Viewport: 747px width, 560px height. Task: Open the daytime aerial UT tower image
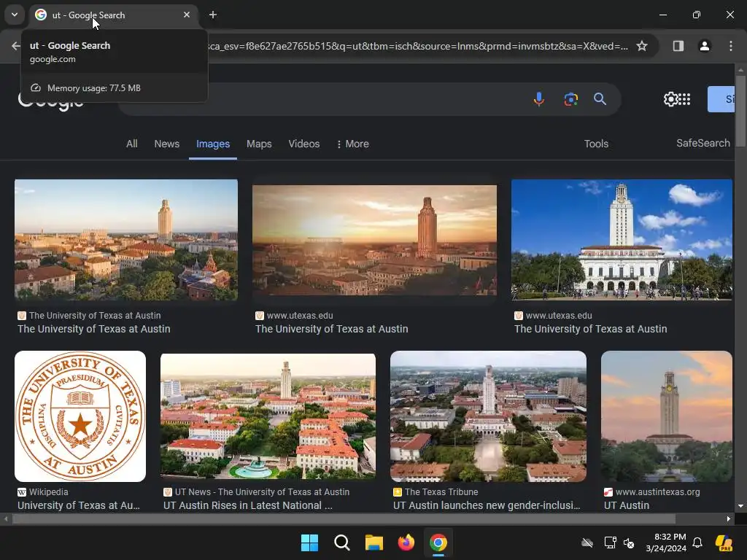point(126,239)
